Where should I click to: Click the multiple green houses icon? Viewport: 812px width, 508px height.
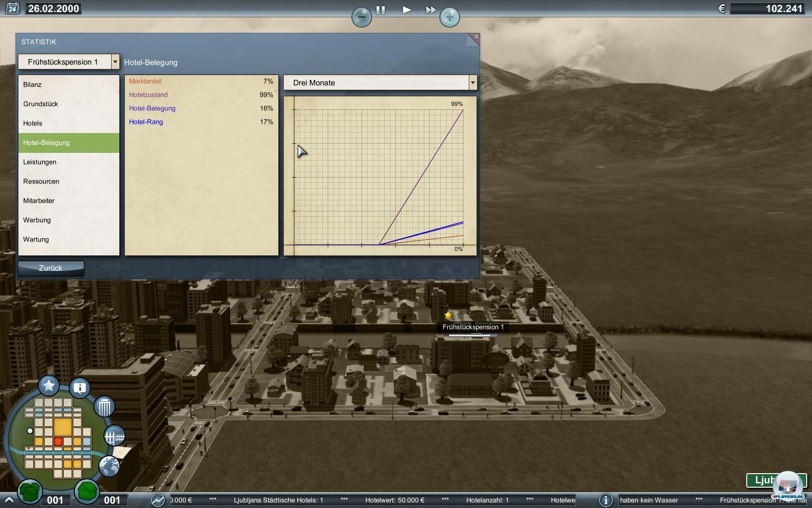[30, 492]
